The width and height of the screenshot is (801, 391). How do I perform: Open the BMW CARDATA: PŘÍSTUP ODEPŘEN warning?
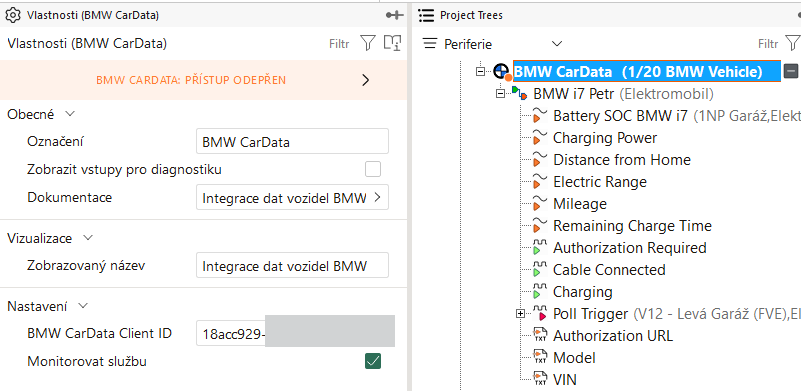click(203, 80)
